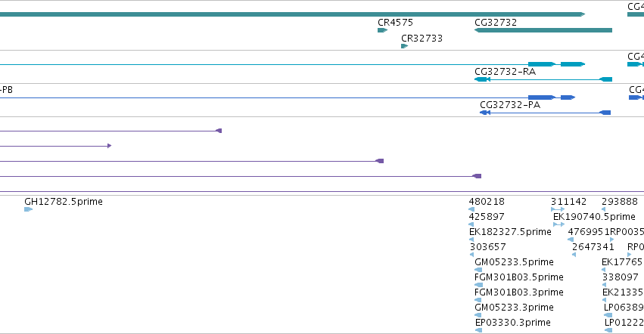This screenshot has height=334, width=644.
Task: Click the short purple line's right-pointing arrowhead
Action: tap(109, 146)
